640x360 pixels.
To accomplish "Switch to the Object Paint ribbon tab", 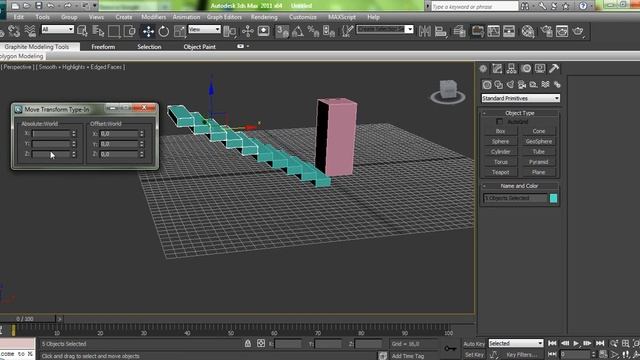I will (x=200, y=47).
